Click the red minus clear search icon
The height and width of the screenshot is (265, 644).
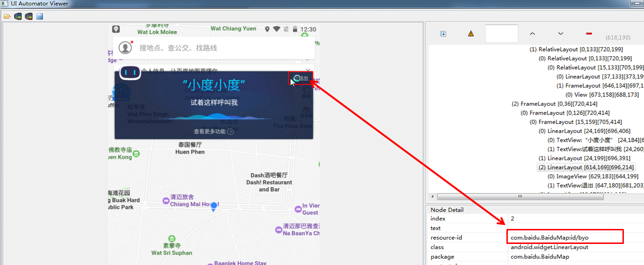click(589, 34)
